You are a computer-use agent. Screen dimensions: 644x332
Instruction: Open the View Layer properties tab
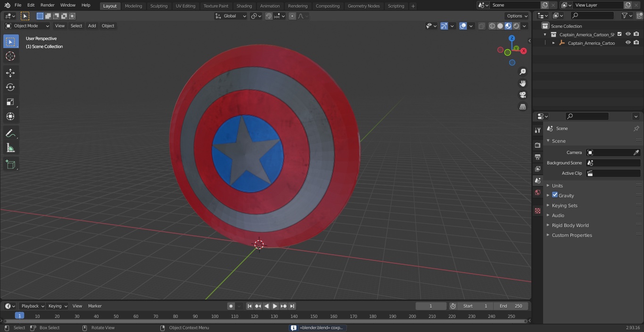pyautogui.click(x=537, y=169)
